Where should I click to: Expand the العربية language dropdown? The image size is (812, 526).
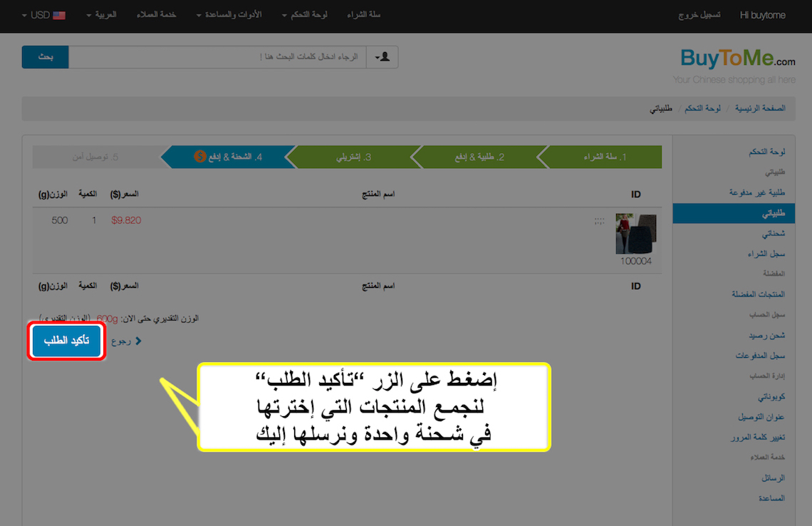pyautogui.click(x=101, y=15)
